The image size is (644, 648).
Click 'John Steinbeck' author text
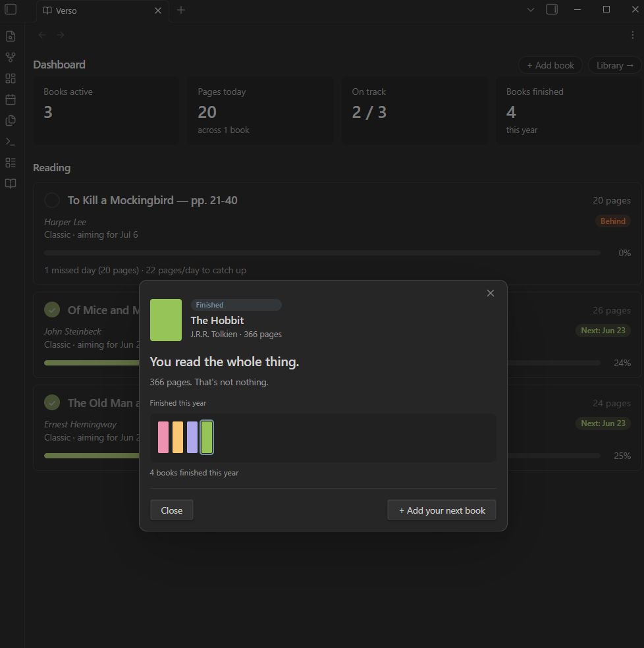click(x=72, y=331)
